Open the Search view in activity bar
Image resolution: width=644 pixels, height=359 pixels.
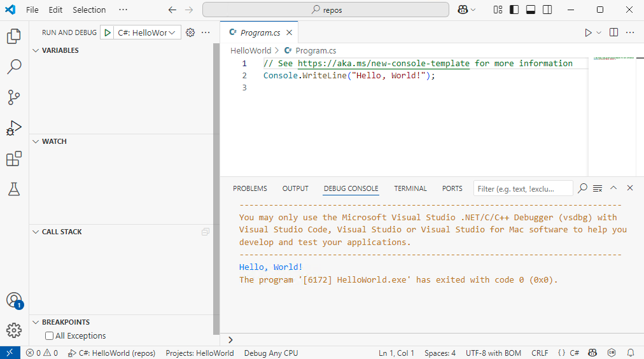pos(14,67)
